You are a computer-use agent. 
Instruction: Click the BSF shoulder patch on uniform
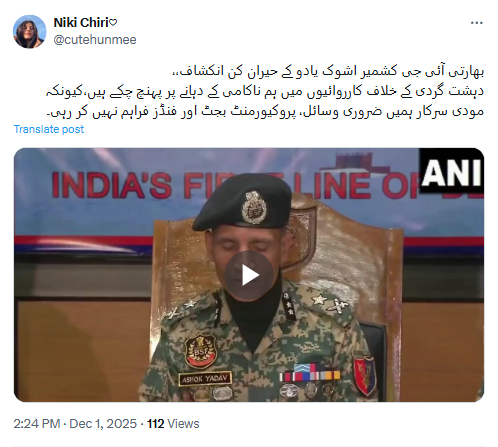click(x=200, y=352)
